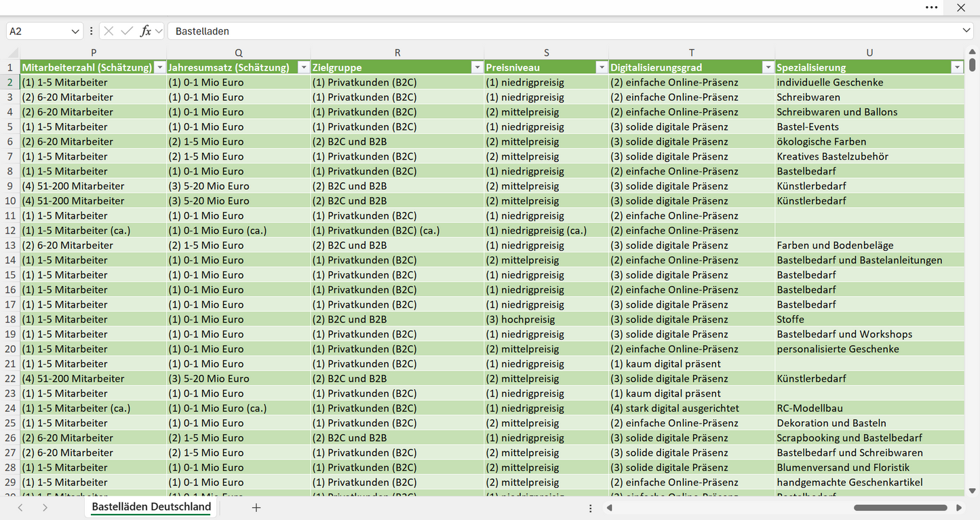This screenshot has height=520, width=980.
Task: Click the horizontal scrollbar right arrow
Action: (959, 508)
